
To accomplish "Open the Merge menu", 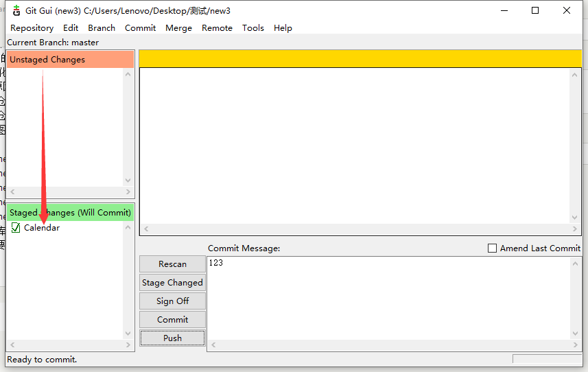I will [x=179, y=28].
